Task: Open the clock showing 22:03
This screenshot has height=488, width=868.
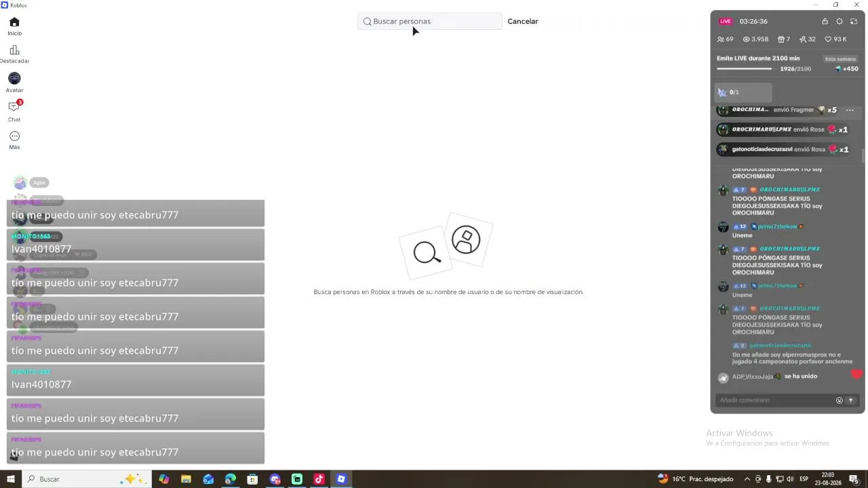Action: tap(829, 479)
